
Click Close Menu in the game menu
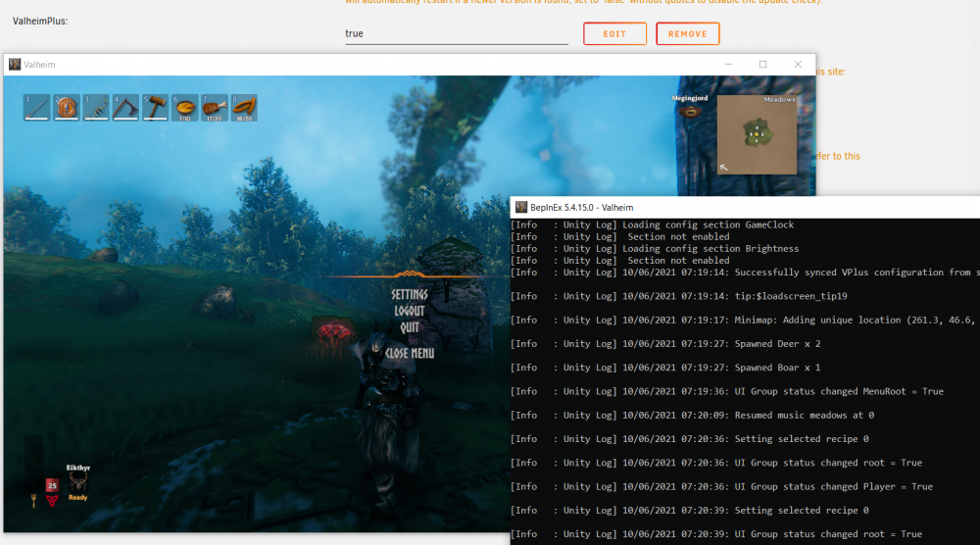(410, 353)
